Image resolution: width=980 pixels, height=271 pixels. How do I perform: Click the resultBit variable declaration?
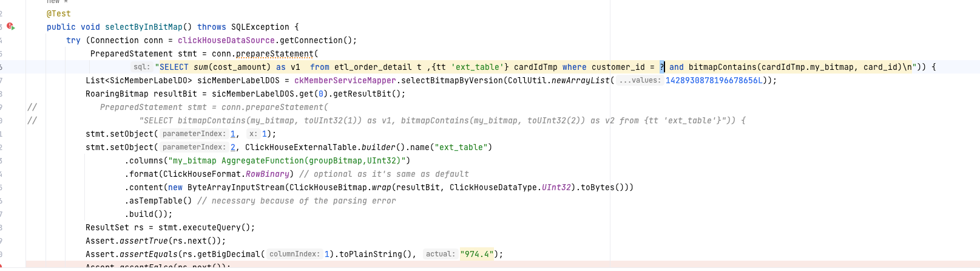pyautogui.click(x=175, y=94)
